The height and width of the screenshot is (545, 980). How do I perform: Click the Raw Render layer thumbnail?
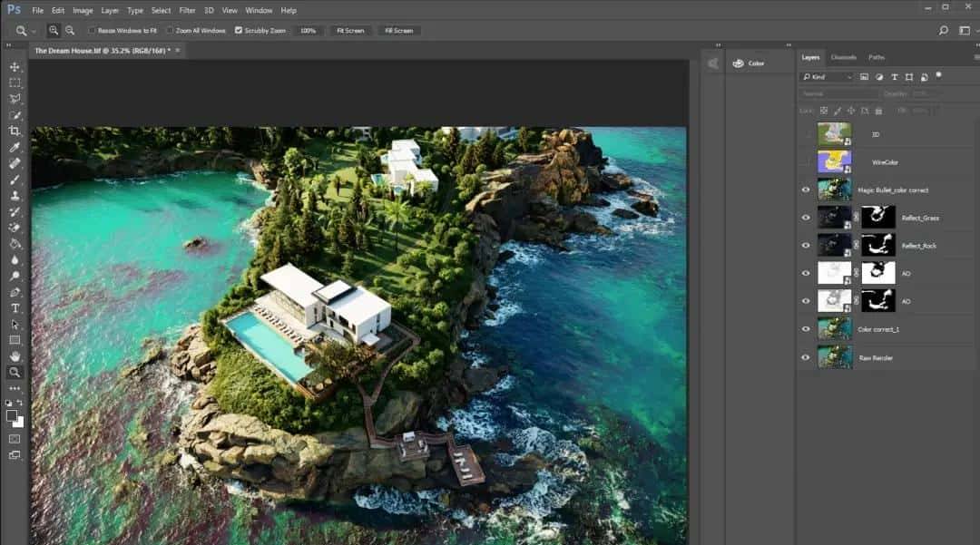[x=834, y=357]
